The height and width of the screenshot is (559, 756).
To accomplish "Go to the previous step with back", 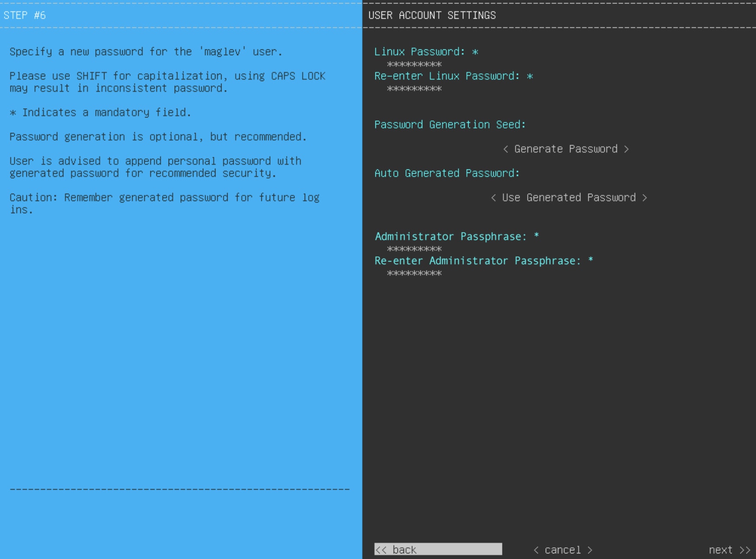I will [x=438, y=549].
